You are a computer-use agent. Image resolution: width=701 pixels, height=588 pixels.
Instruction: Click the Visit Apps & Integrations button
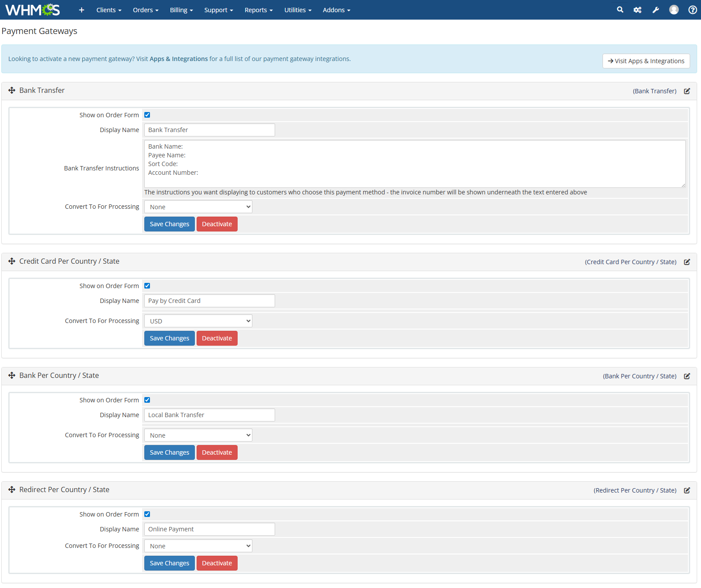point(646,61)
